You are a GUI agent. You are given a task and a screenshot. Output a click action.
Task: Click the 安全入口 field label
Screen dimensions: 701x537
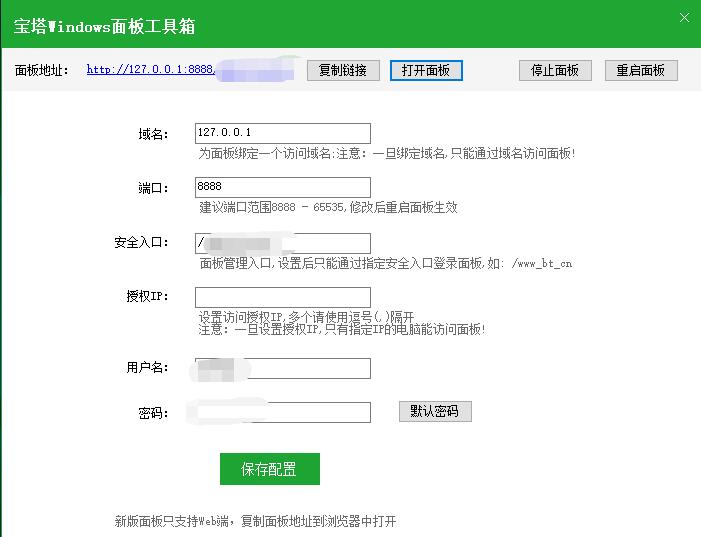pyautogui.click(x=141, y=242)
